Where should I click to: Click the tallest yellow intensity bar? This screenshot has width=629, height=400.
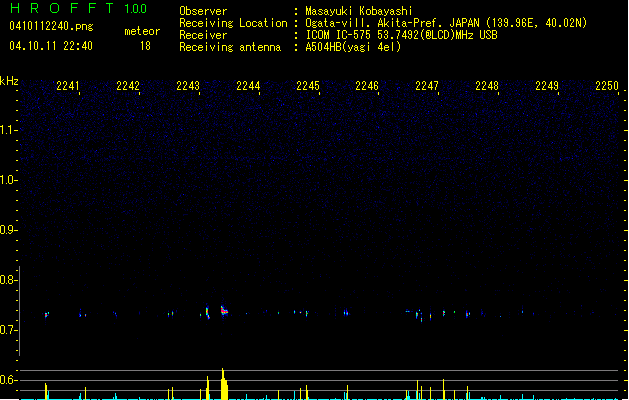click(224, 384)
